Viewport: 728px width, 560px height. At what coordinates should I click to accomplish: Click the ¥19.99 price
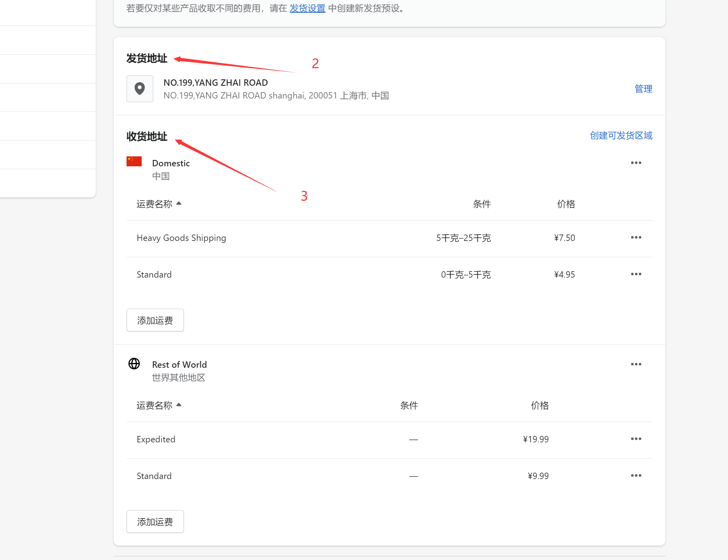[536, 439]
